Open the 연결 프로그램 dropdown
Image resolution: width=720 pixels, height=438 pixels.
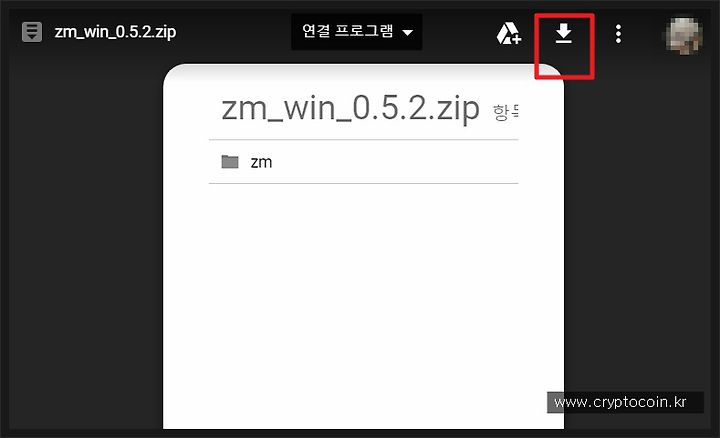coord(357,32)
